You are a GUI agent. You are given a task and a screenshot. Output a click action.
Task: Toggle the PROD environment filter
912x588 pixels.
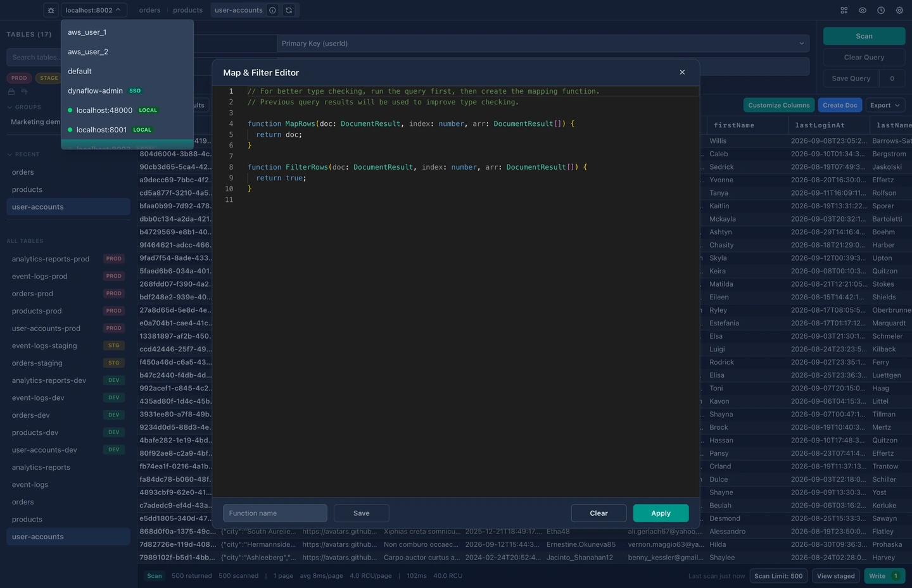tap(19, 78)
